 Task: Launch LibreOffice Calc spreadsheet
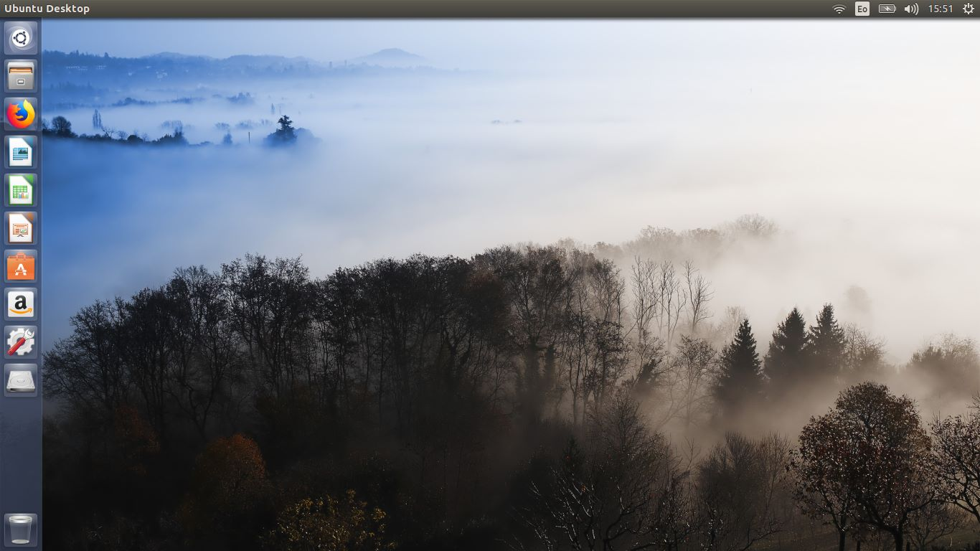point(21,190)
